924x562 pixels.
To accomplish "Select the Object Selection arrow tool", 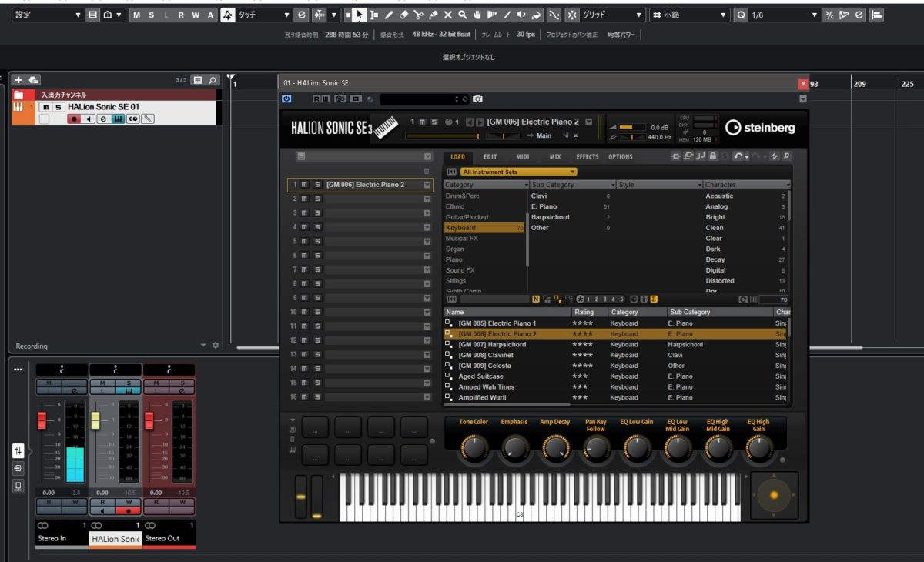I will tap(360, 15).
